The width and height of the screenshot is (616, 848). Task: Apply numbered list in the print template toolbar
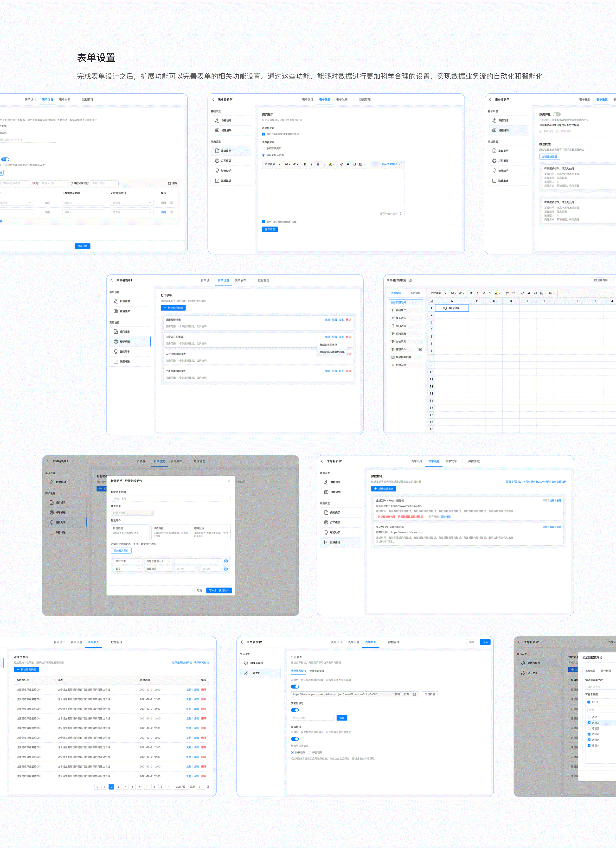[x=507, y=293]
